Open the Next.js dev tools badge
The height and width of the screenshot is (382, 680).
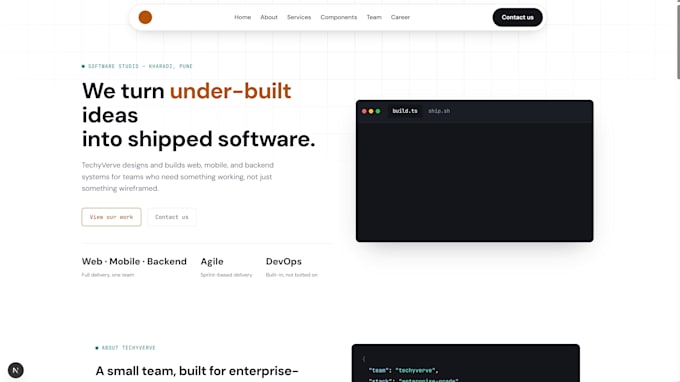(x=16, y=370)
